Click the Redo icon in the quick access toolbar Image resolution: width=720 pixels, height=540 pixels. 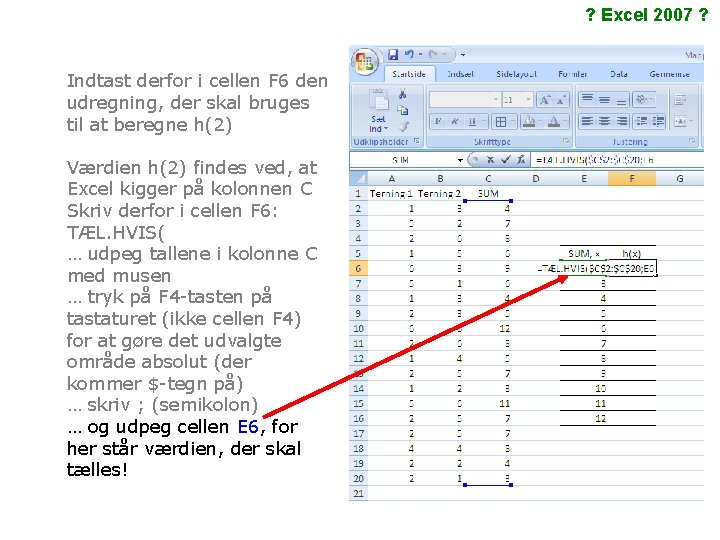pyautogui.click(x=433, y=55)
